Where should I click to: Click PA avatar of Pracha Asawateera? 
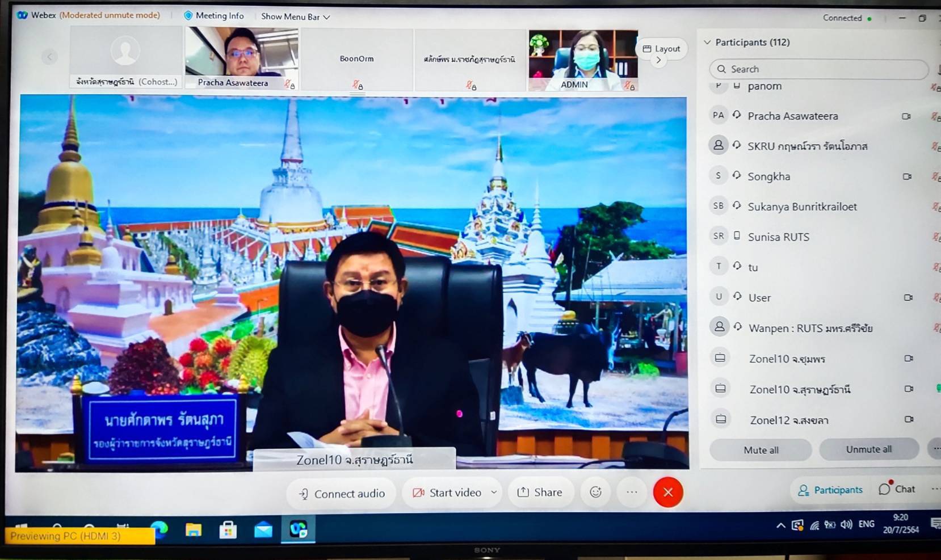719,115
